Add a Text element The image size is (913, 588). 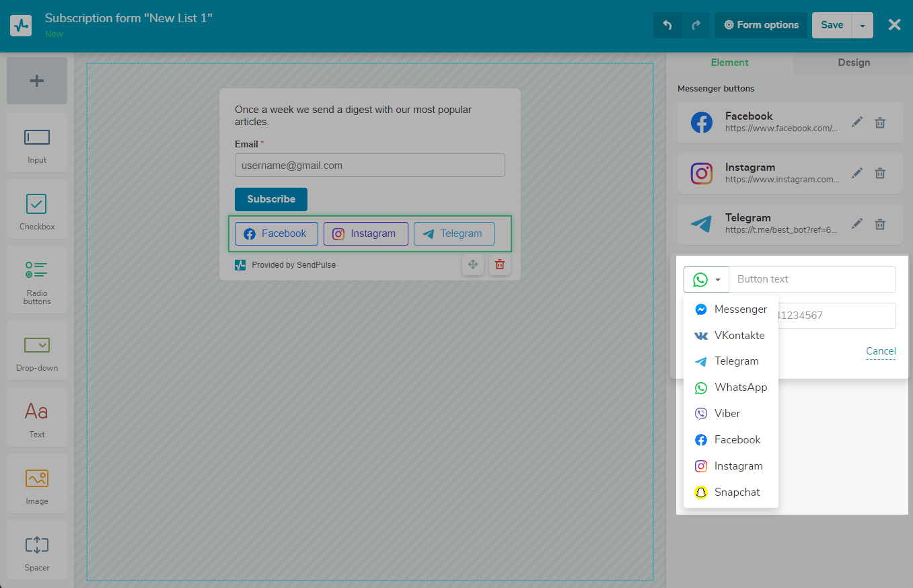(x=37, y=416)
